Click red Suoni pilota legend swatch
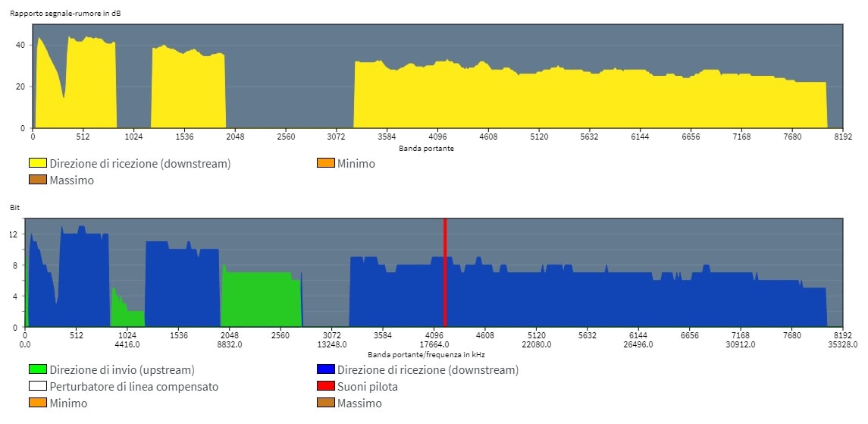Screen dimensions: 868x424 pos(325,387)
